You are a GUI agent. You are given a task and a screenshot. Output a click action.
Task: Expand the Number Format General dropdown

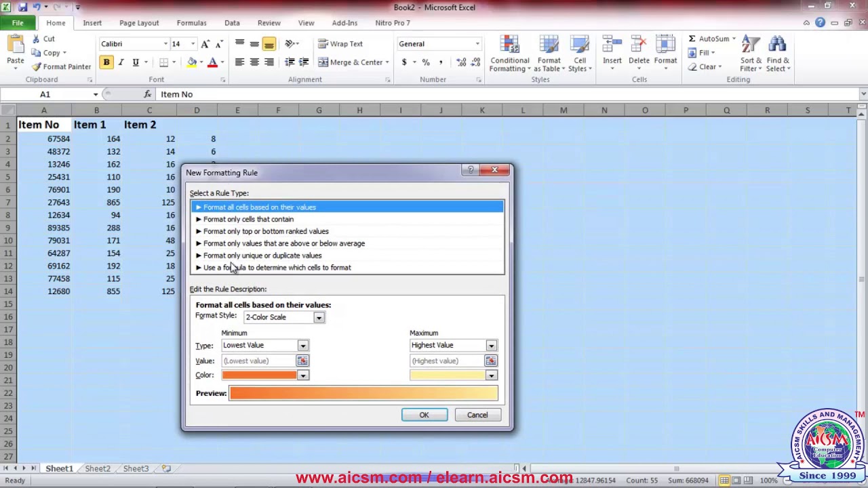pyautogui.click(x=477, y=44)
